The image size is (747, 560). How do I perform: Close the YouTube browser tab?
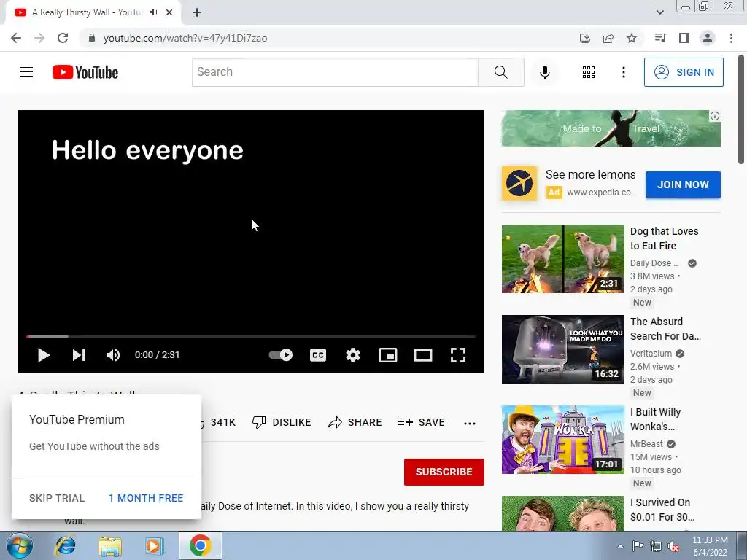[169, 12]
